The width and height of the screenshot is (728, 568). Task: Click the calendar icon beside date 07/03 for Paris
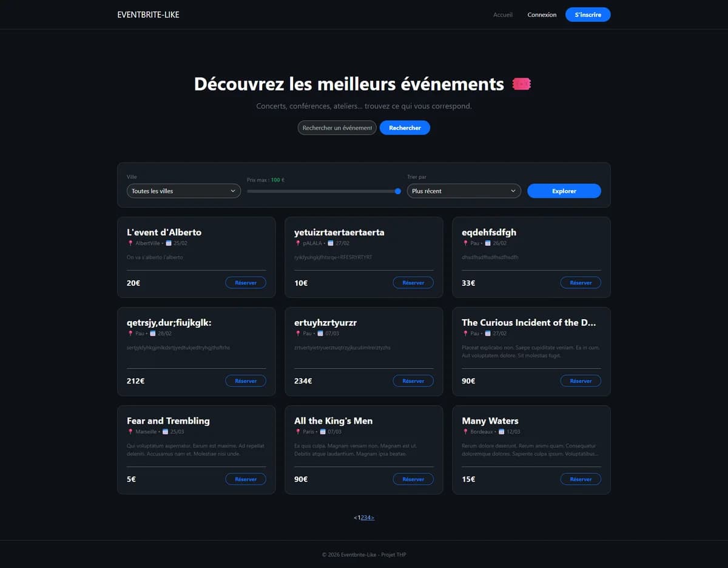pos(322,432)
